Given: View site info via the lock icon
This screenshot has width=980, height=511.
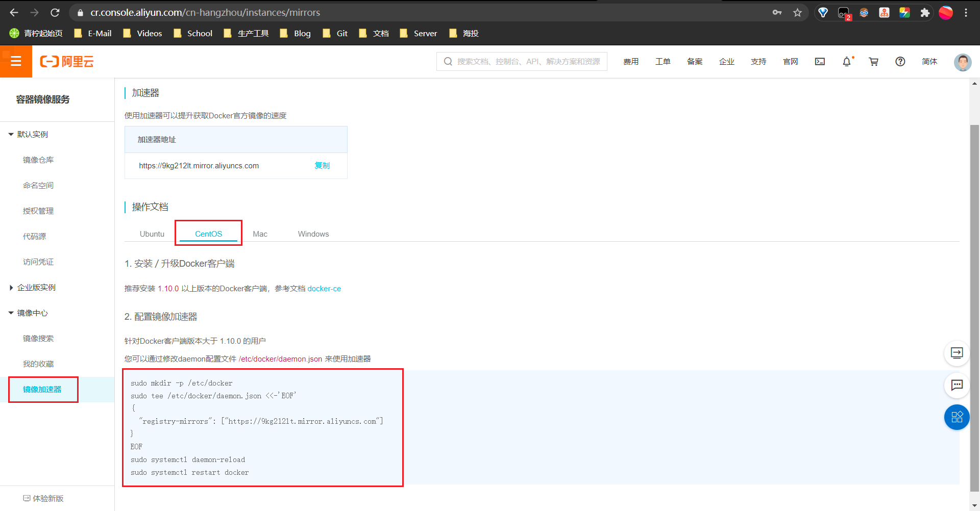Looking at the screenshot, I should pos(80,12).
